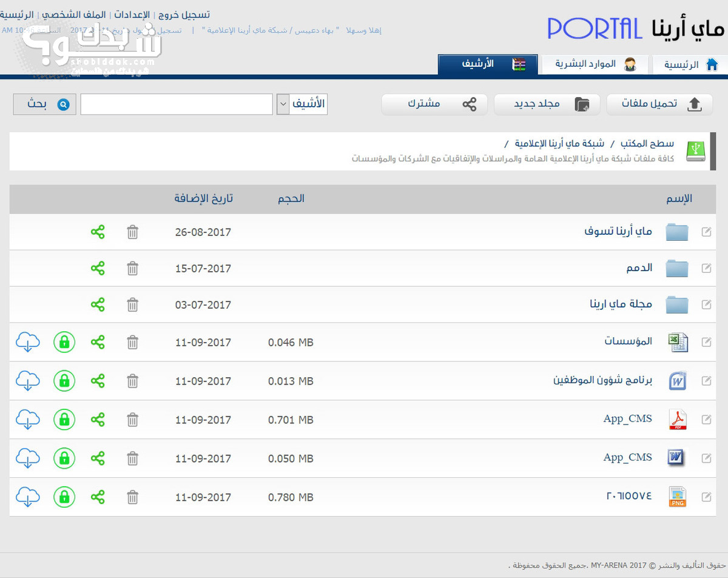Share the 0.780 MB PNG file
728x578 pixels.
(x=98, y=497)
